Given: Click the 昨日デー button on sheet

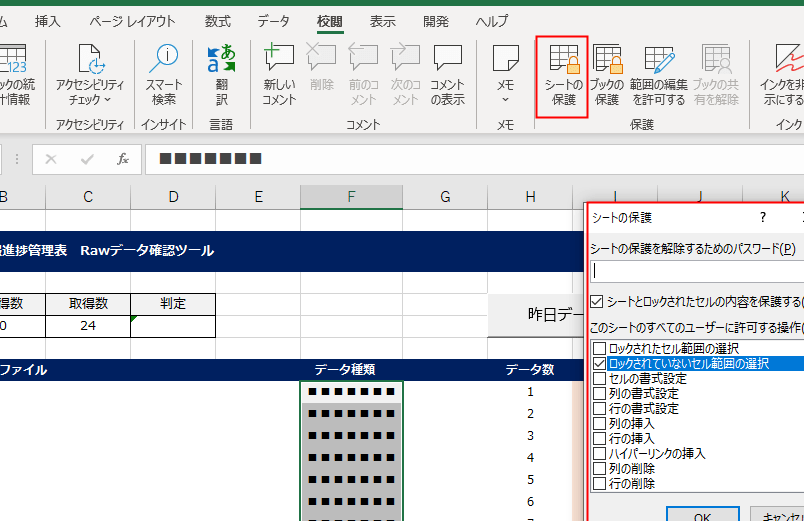Looking at the screenshot, I should [x=536, y=315].
